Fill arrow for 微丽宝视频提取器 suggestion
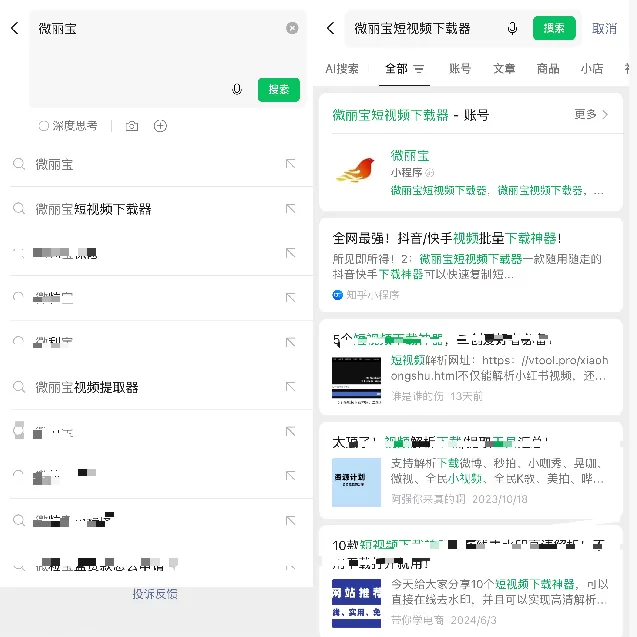 click(x=290, y=386)
